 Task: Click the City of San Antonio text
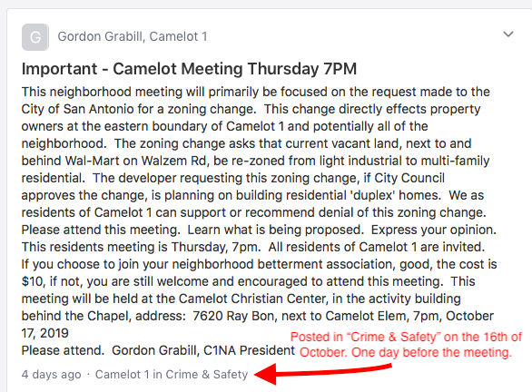(78, 109)
